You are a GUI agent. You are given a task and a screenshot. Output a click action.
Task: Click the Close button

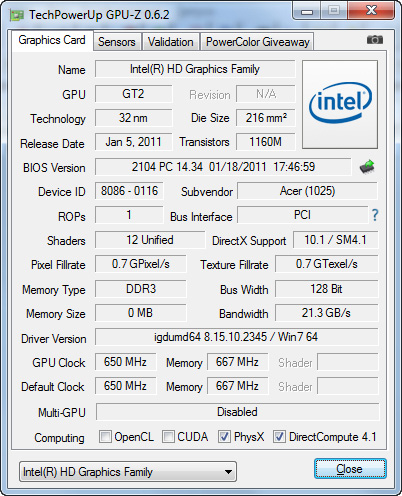tap(350, 469)
